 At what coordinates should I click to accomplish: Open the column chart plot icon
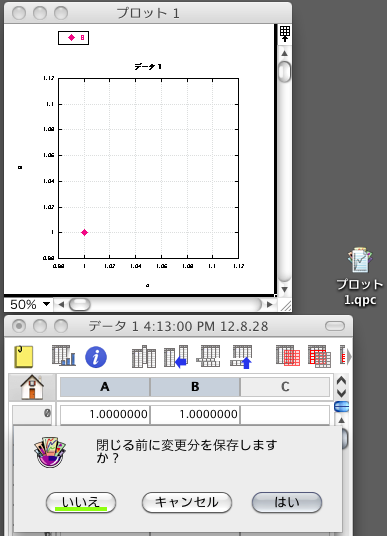64,356
